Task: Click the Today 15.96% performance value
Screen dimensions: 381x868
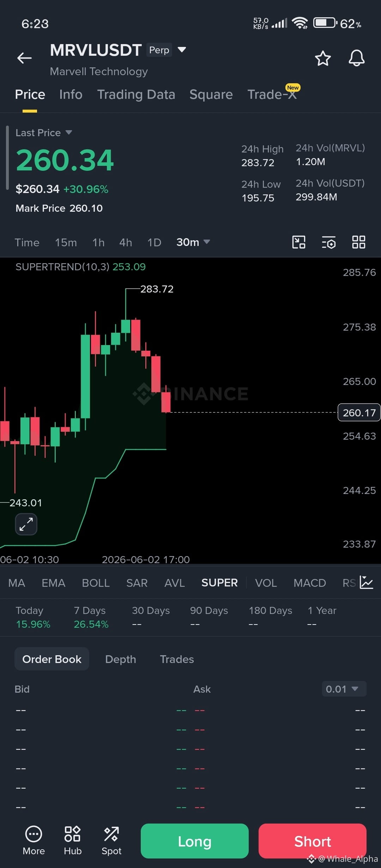Action: (33, 624)
